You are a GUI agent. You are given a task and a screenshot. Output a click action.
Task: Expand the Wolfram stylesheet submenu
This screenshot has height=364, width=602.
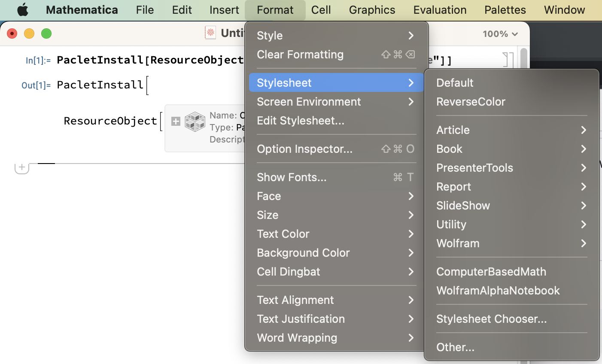pyautogui.click(x=458, y=243)
